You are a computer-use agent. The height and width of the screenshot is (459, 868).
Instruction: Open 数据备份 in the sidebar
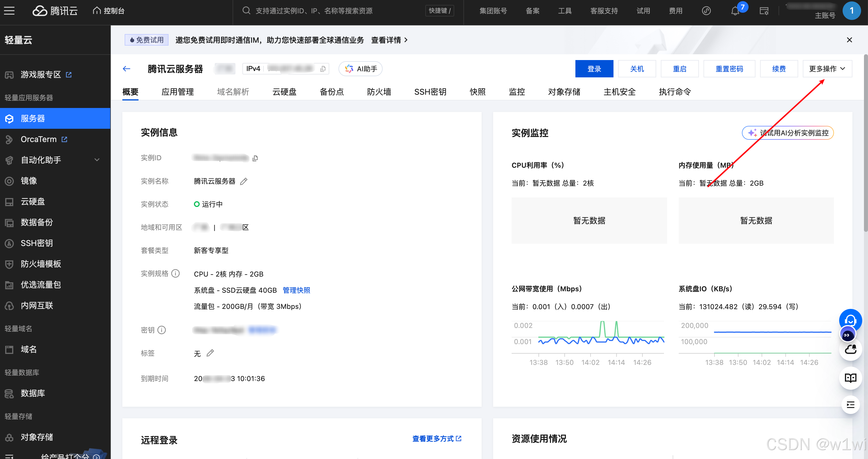click(x=36, y=222)
